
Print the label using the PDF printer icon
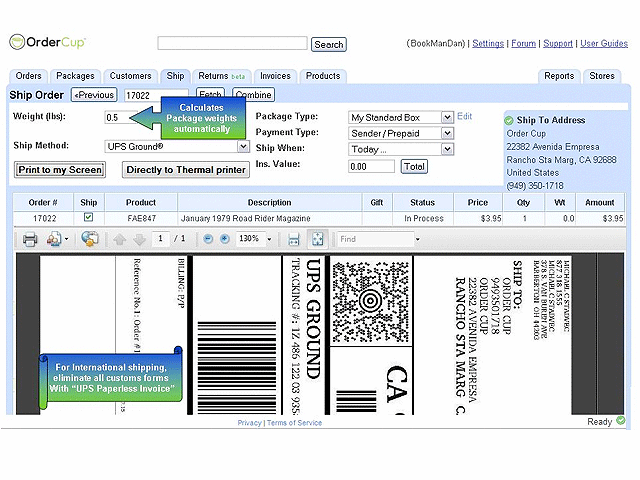coord(30,239)
